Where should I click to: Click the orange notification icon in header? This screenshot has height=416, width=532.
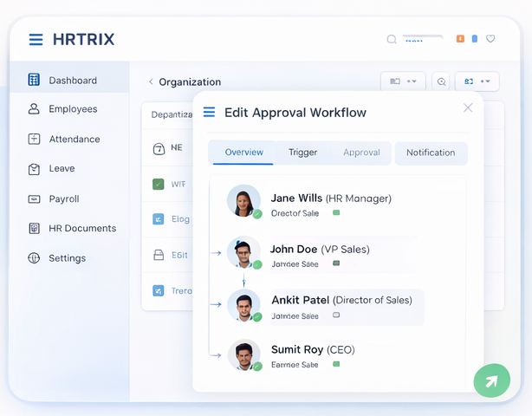coord(460,39)
